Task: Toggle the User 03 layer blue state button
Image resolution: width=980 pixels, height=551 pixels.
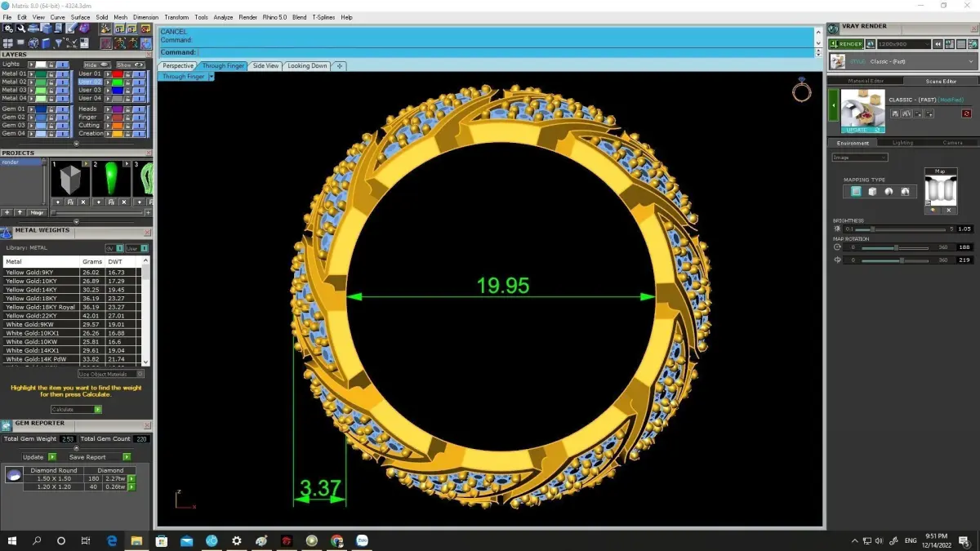Action: pyautogui.click(x=140, y=91)
